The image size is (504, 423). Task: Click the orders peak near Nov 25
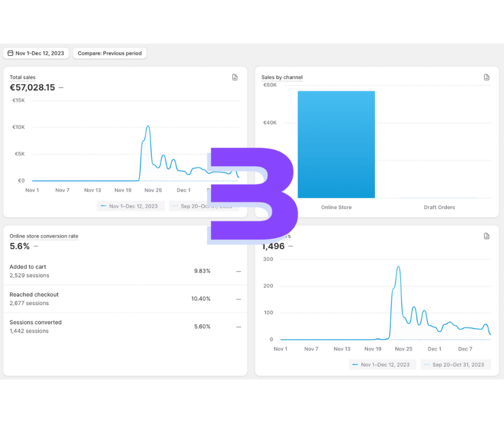(x=398, y=267)
